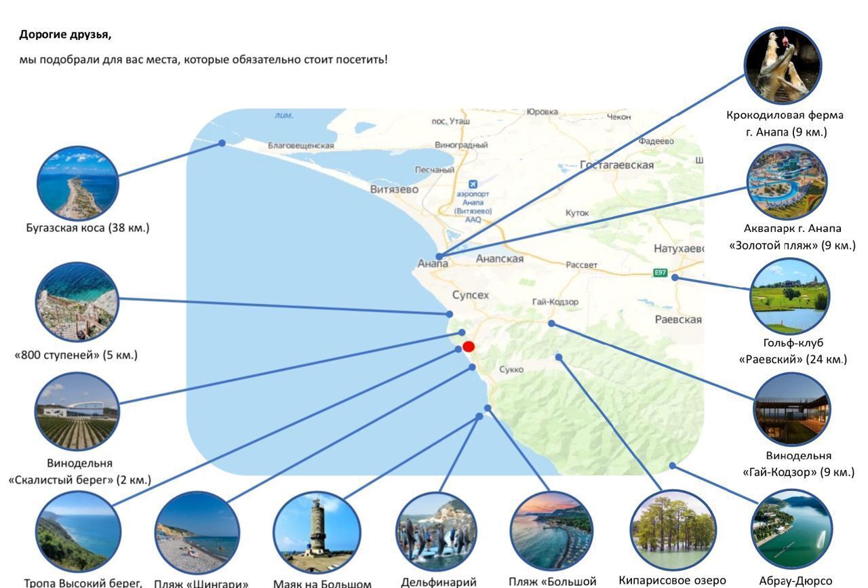Click the Бугазская коса aerial photo
The width and height of the screenshot is (868, 588).
click(77, 183)
